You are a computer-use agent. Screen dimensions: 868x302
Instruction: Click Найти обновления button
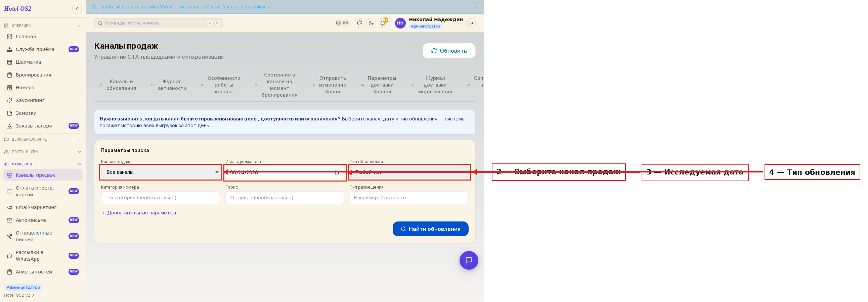tap(430, 229)
